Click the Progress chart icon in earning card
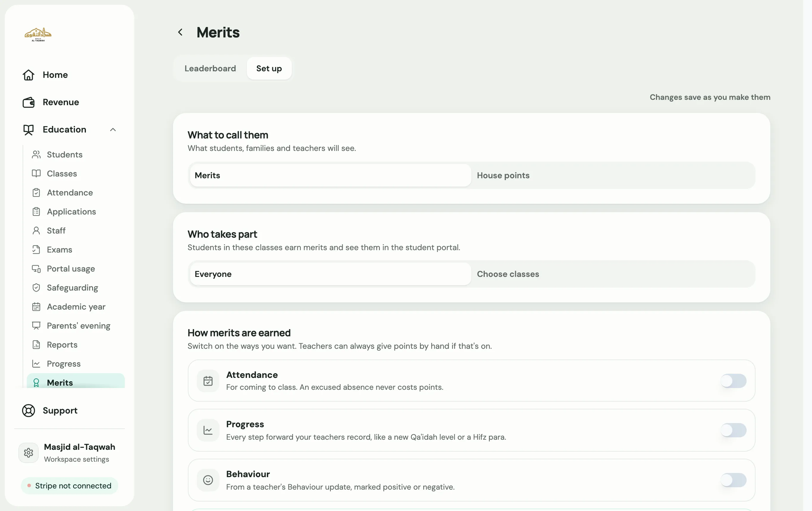The height and width of the screenshot is (511, 812). click(x=208, y=430)
